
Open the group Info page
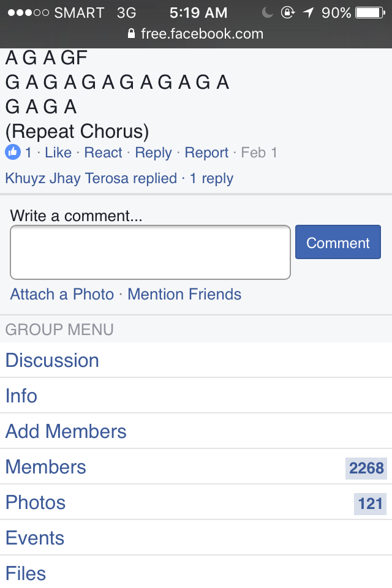196,396
